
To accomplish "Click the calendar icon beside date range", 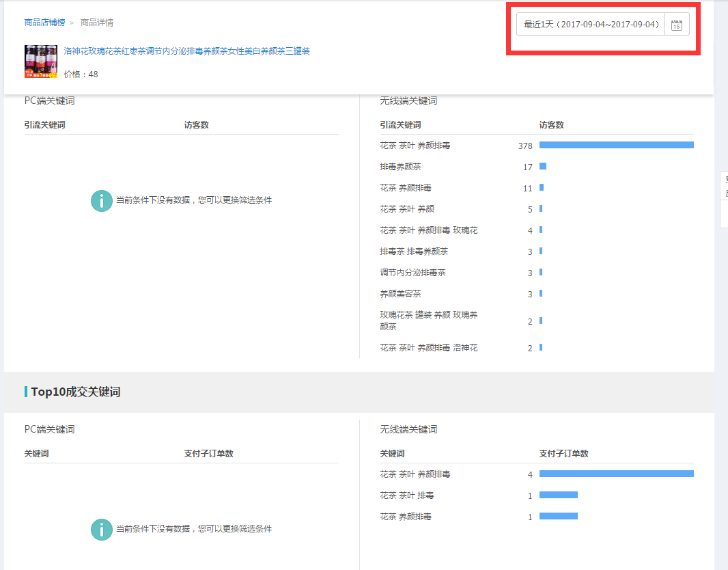I will [x=676, y=25].
